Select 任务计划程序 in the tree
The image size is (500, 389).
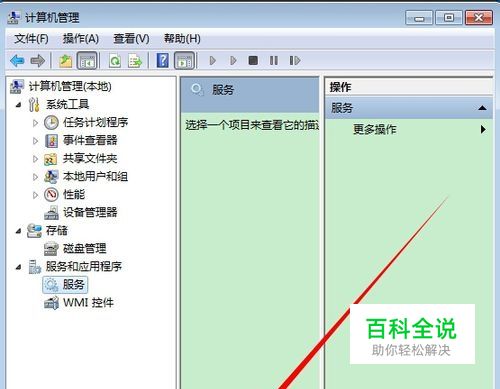coord(95,123)
